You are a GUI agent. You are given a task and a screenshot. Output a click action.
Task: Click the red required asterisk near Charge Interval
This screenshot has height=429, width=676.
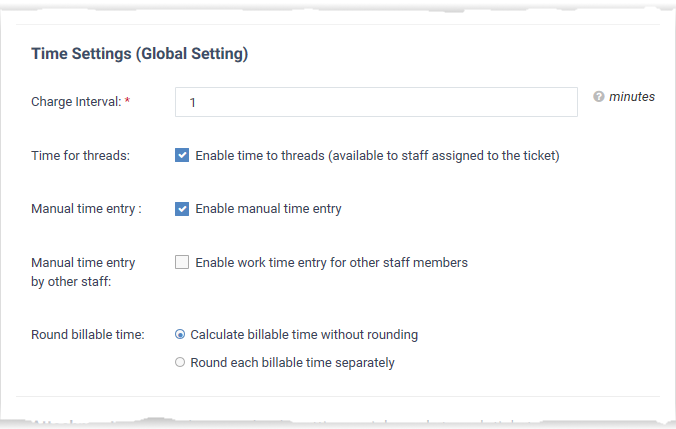(x=127, y=100)
